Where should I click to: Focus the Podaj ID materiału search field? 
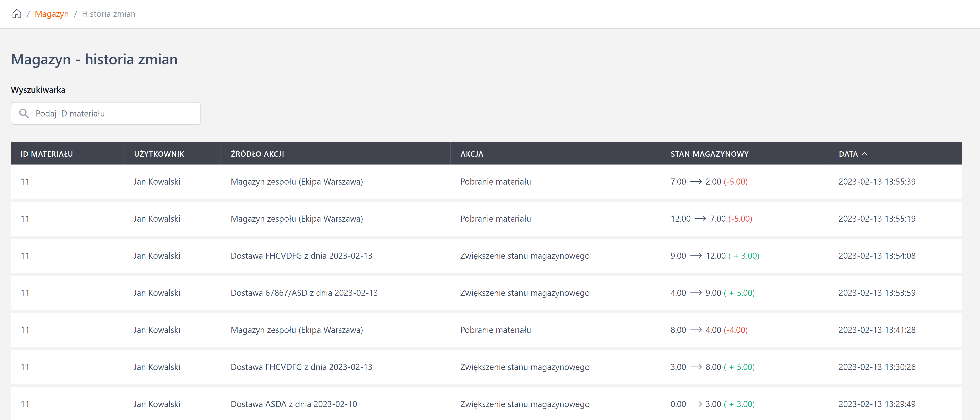[x=114, y=113]
